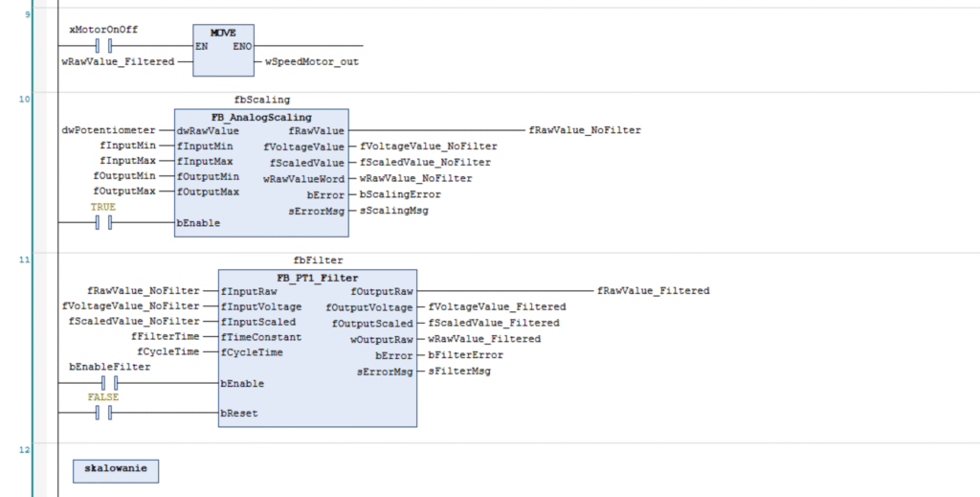Click the fRawValue_Filtered output variable
Image resolution: width=980 pixels, height=497 pixels.
tap(653, 291)
